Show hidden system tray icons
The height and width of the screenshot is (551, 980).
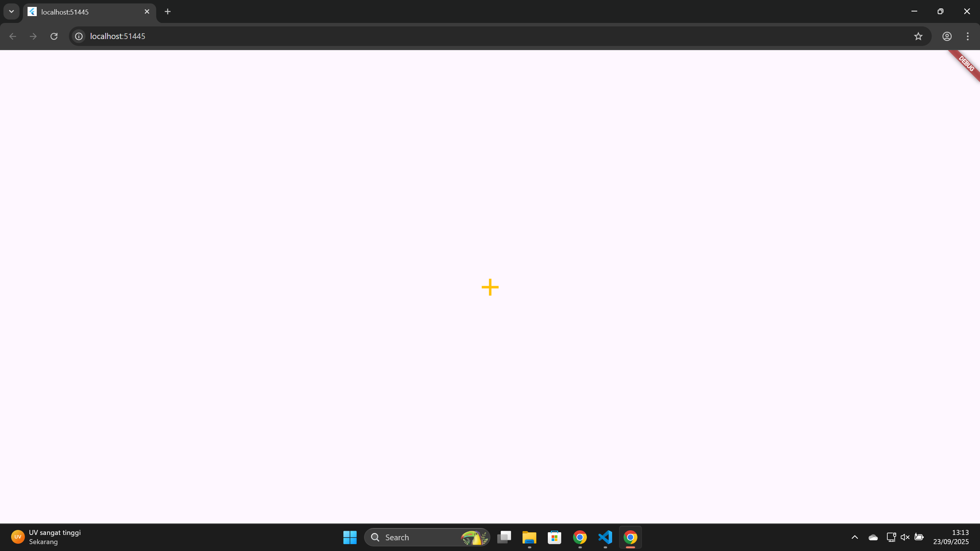[x=854, y=537]
